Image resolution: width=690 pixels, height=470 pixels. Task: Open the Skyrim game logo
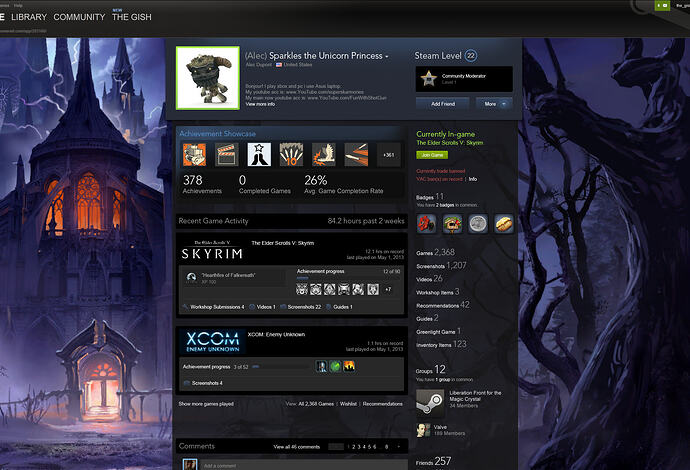[212, 250]
